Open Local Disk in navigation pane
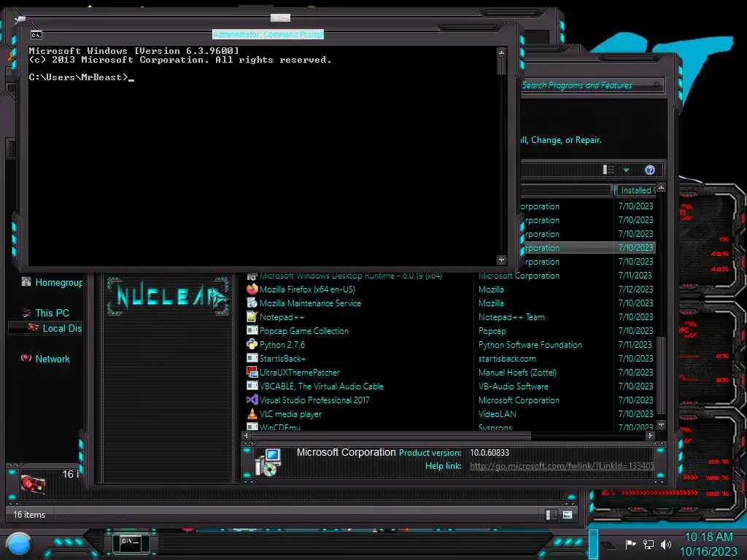 click(62, 329)
